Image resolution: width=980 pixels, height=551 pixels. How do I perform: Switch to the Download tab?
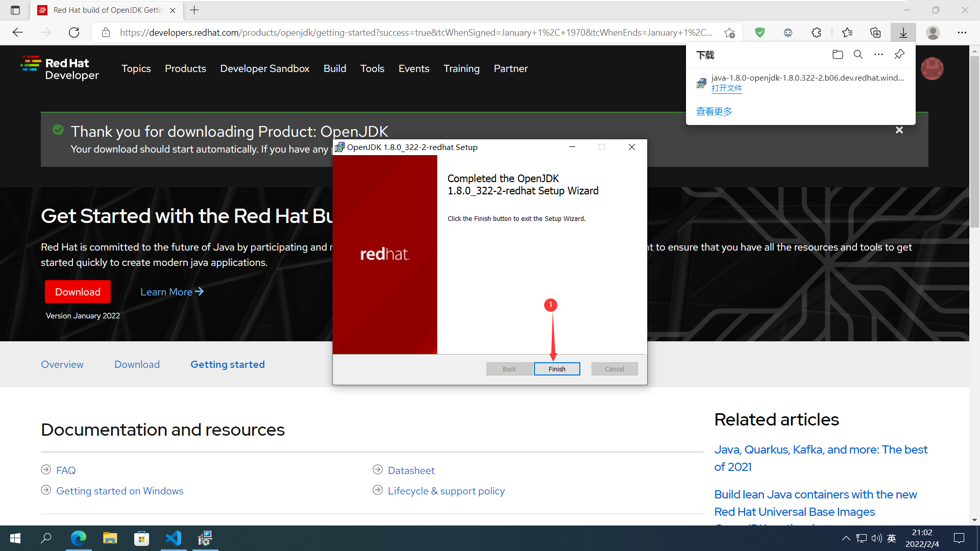pyautogui.click(x=137, y=365)
